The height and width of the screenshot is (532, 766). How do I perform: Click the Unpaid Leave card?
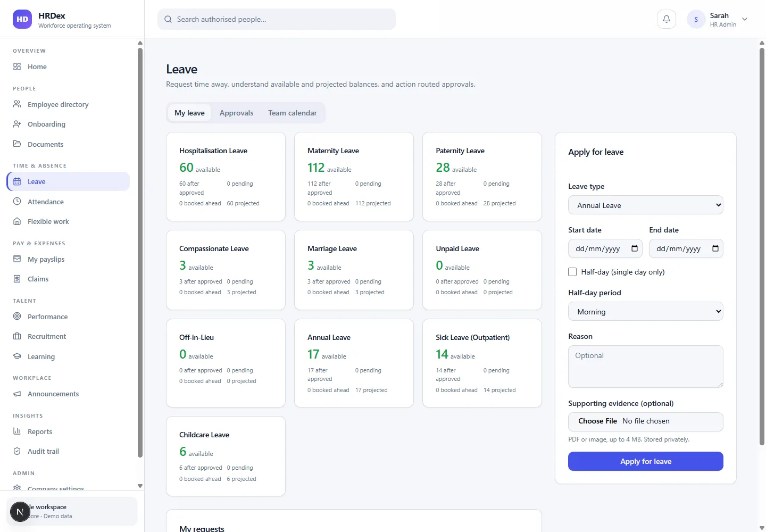click(x=482, y=270)
